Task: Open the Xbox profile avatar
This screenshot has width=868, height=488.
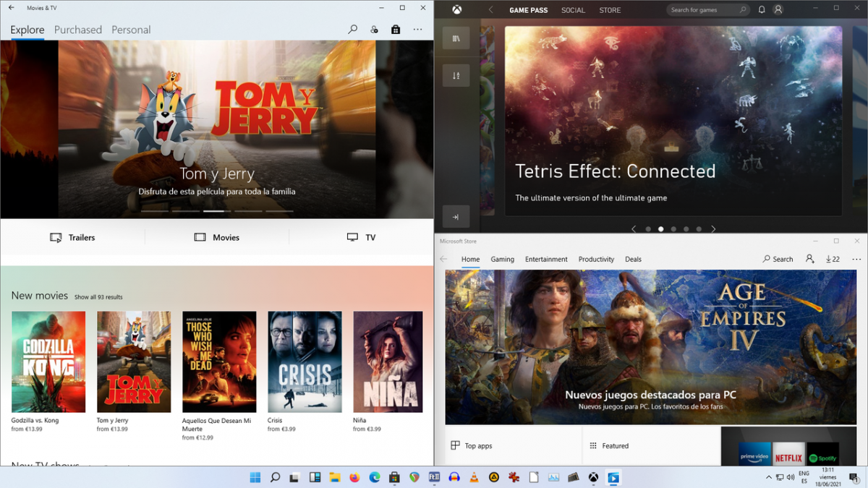Action: click(778, 10)
